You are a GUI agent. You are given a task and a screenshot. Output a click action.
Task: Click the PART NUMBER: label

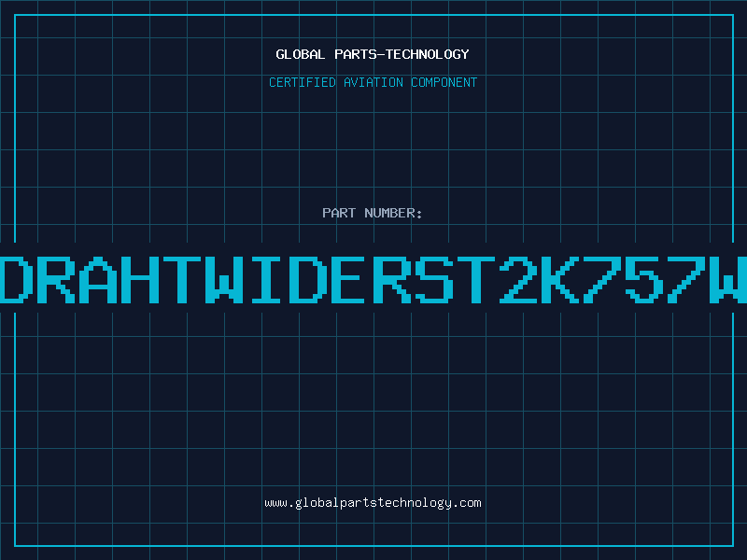click(x=373, y=213)
